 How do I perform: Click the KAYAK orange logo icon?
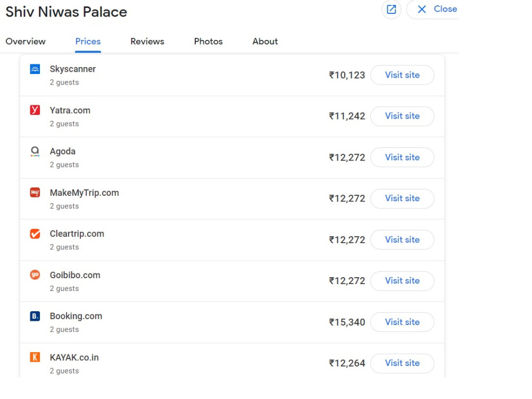pyautogui.click(x=35, y=357)
